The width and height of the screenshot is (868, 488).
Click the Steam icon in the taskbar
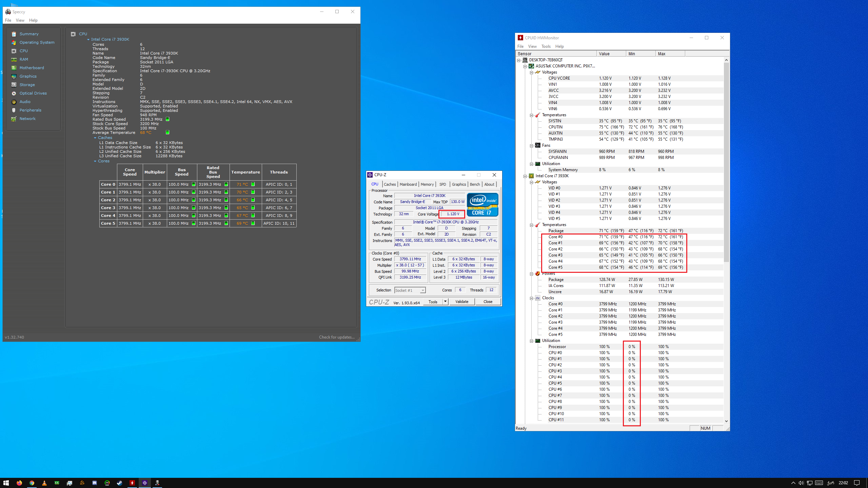pos(120,483)
